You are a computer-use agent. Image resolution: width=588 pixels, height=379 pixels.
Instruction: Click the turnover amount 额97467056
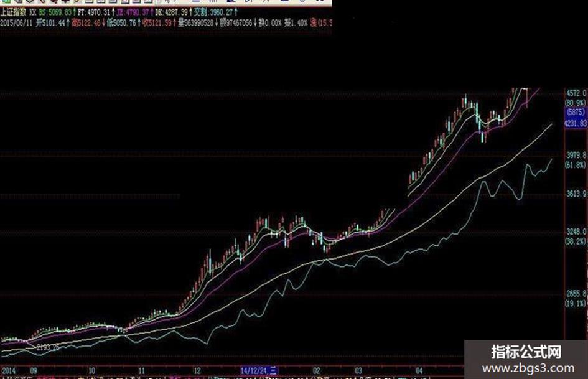point(236,23)
